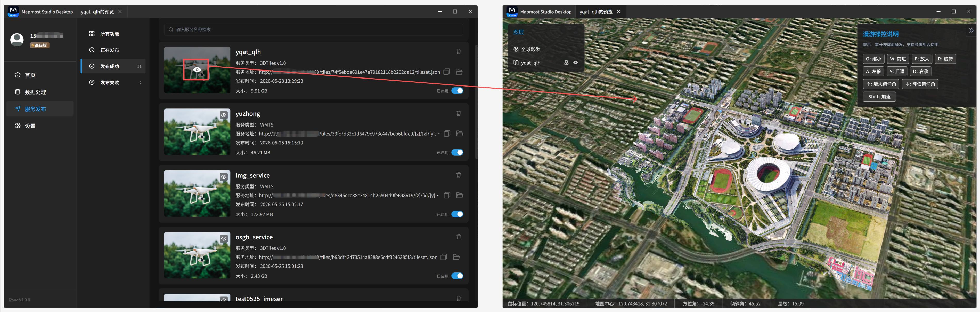Viewport: 980px width, 312px height.
Task: Select the 全球影像 layer row
Action: click(546, 49)
